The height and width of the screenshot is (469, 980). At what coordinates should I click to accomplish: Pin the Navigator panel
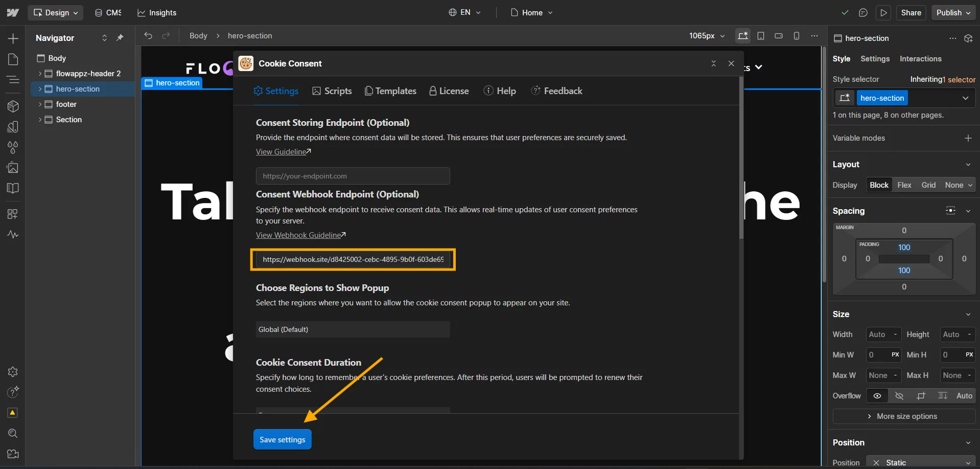(x=120, y=38)
